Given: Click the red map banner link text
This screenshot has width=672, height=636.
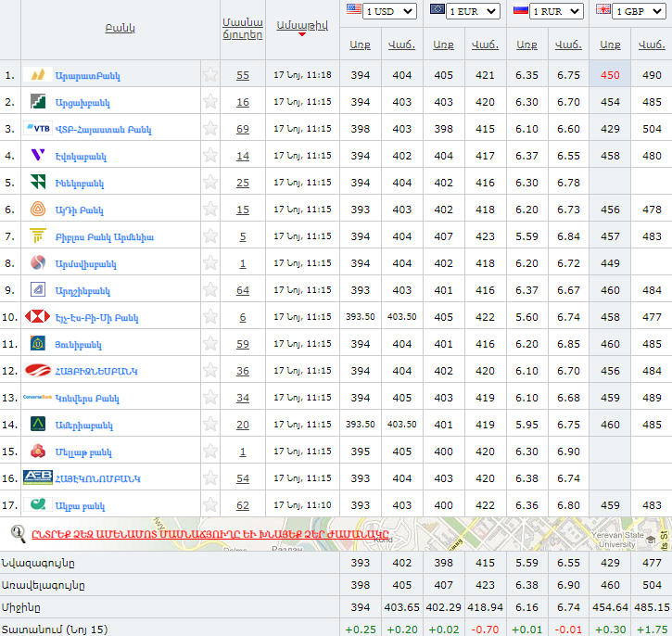Looking at the screenshot, I should click(x=210, y=534).
